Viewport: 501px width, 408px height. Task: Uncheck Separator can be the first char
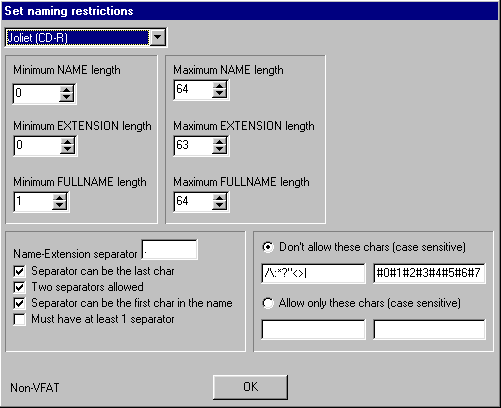point(19,303)
